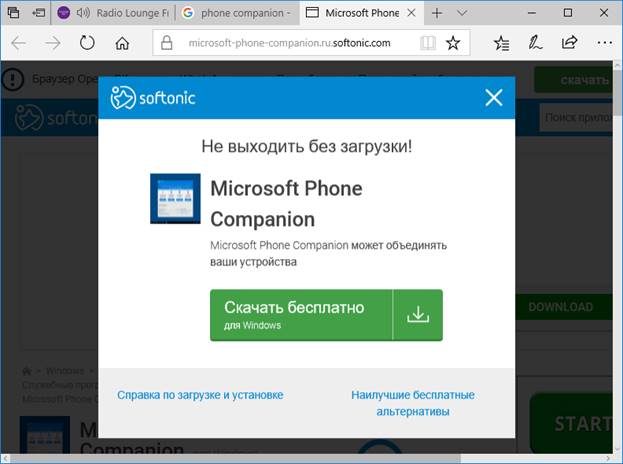Image resolution: width=623 pixels, height=464 pixels.
Task: Switch to the Radio Lounge tab
Action: [114, 13]
